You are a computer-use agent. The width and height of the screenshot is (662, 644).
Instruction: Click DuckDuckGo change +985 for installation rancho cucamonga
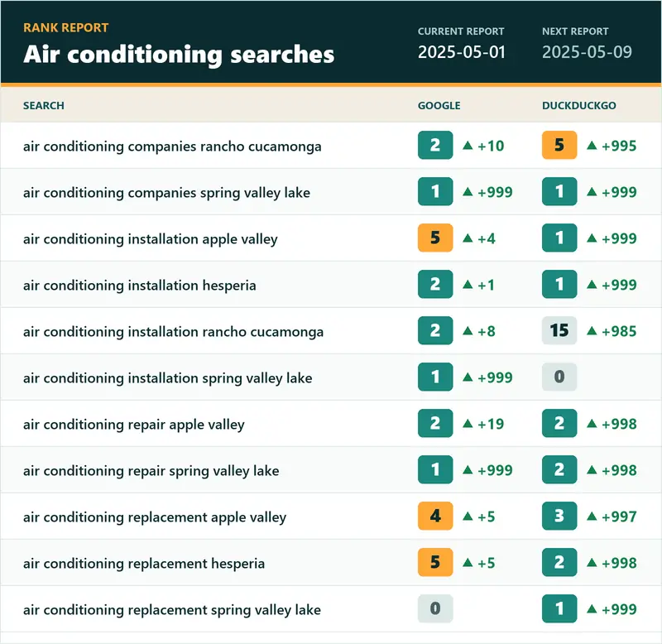click(x=612, y=331)
